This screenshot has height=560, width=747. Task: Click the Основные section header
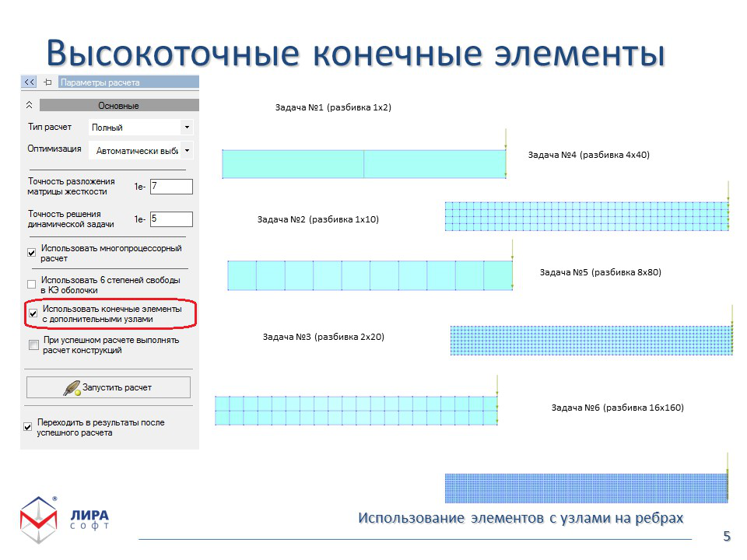click(x=119, y=105)
